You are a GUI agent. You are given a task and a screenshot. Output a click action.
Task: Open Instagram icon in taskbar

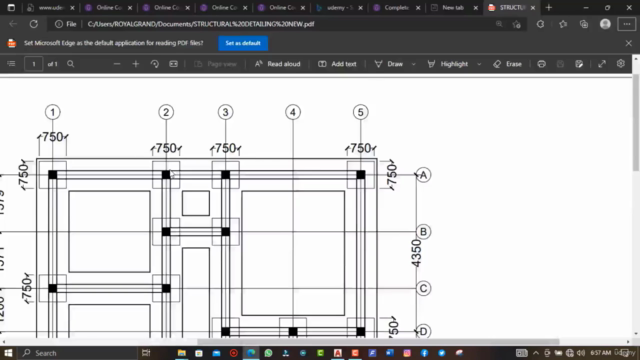(x=407, y=353)
